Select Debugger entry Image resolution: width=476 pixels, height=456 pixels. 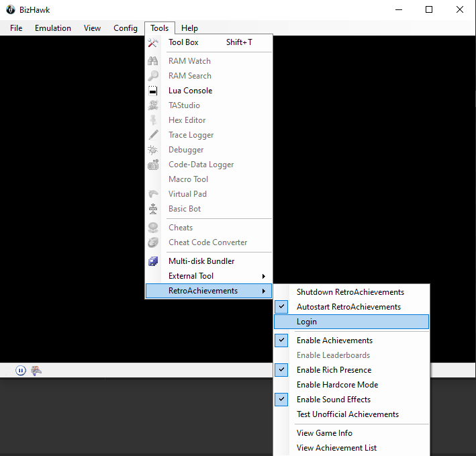tap(209, 150)
